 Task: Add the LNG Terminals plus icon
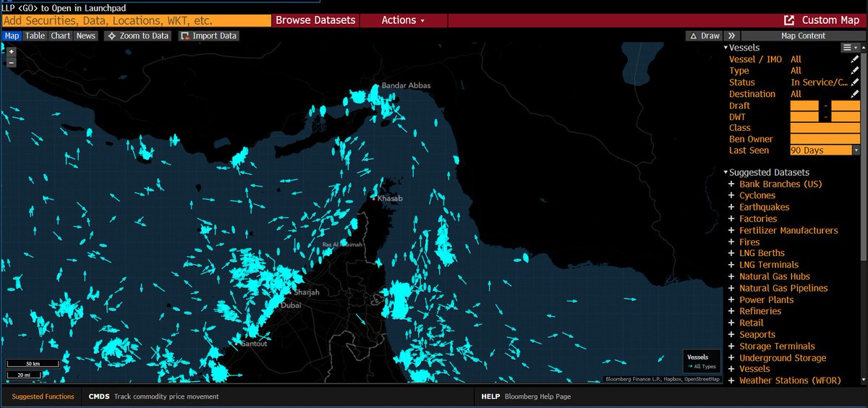click(731, 265)
